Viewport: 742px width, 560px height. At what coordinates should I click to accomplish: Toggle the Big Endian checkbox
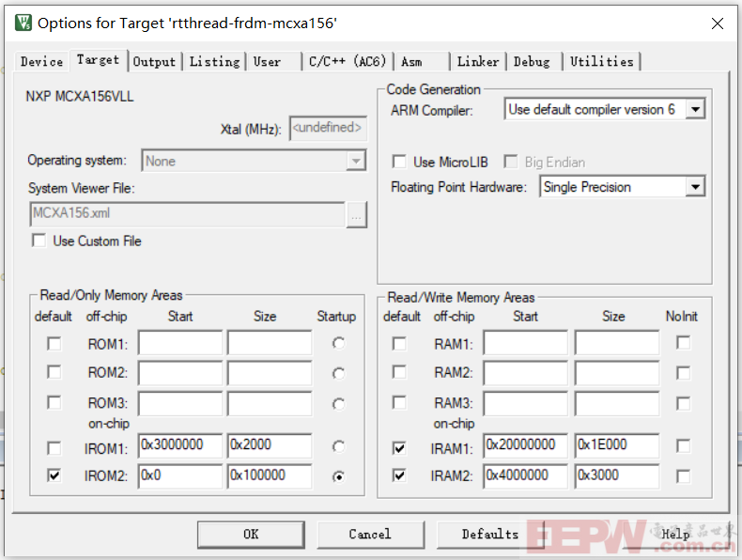pyautogui.click(x=510, y=162)
